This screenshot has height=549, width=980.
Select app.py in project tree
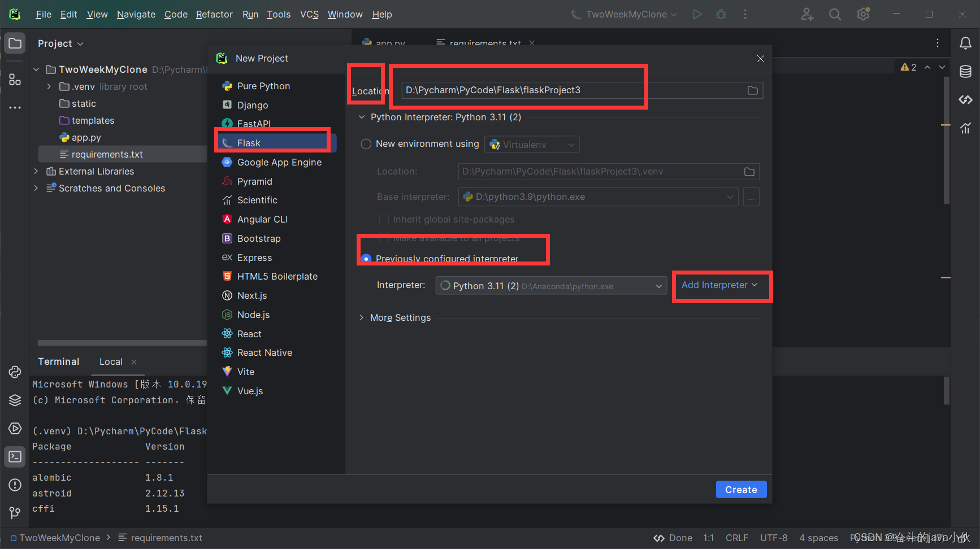(86, 137)
